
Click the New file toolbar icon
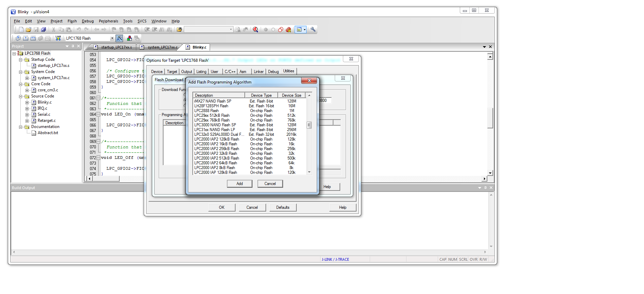click(21, 30)
